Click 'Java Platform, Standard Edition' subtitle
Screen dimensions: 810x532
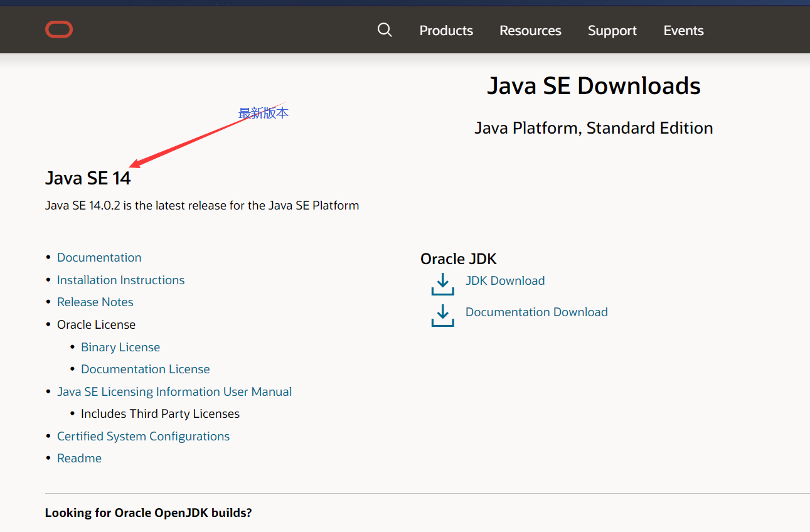pyautogui.click(x=594, y=128)
